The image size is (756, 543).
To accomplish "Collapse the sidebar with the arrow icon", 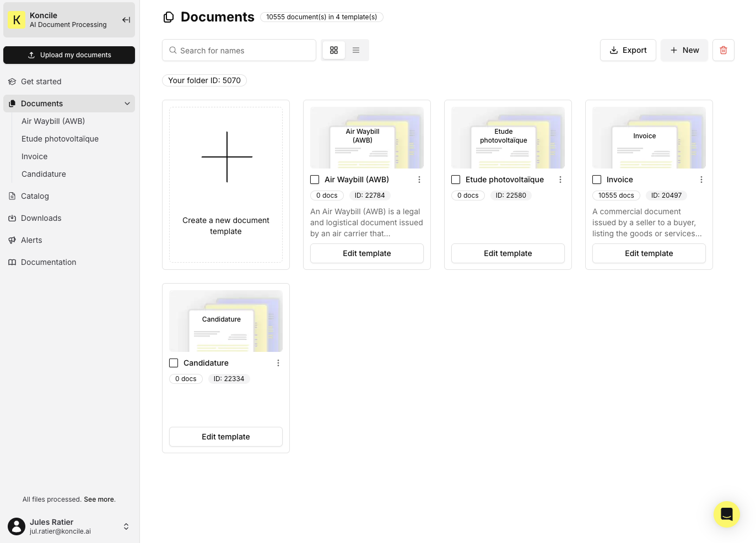I will (x=126, y=19).
